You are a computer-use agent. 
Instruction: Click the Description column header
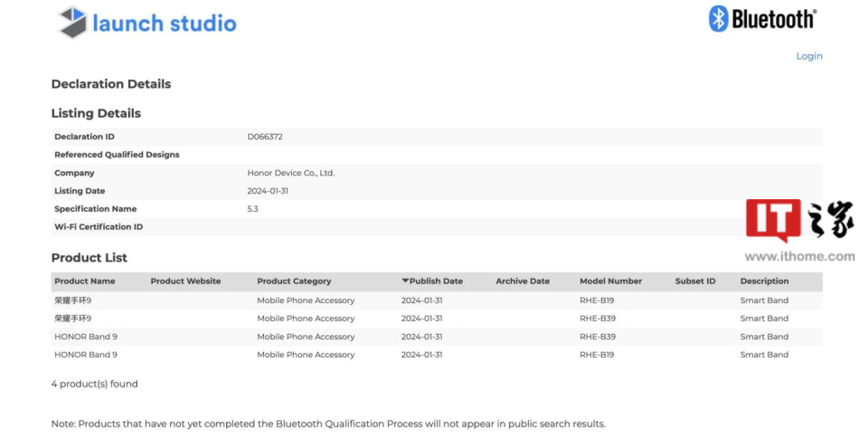coord(764,281)
